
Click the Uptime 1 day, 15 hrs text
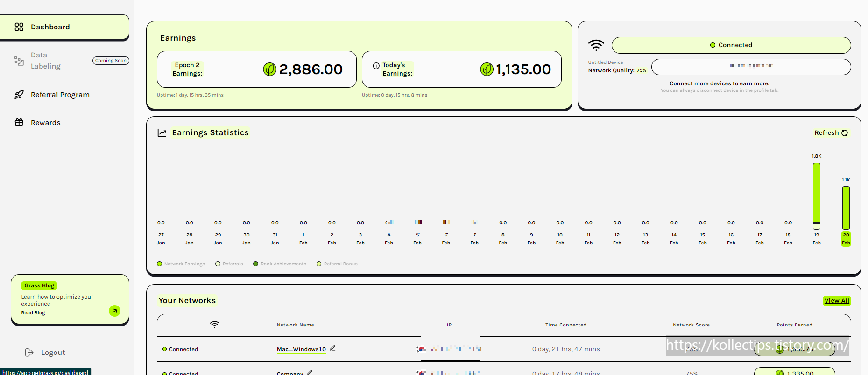pos(190,95)
